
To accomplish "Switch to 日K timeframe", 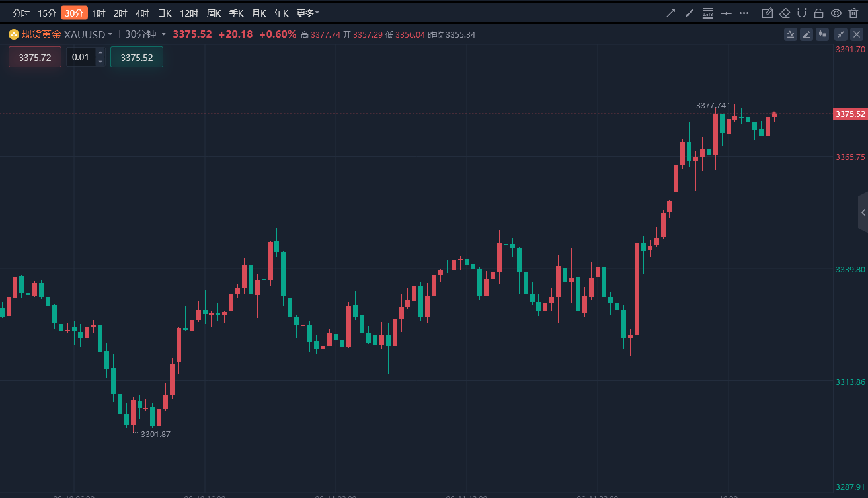I will (164, 13).
